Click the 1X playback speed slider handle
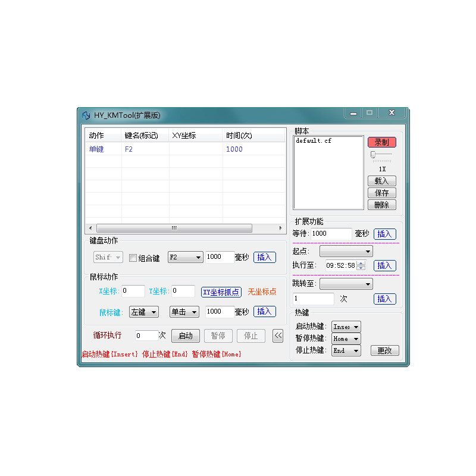The image size is (476, 476). (x=373, y=155)
